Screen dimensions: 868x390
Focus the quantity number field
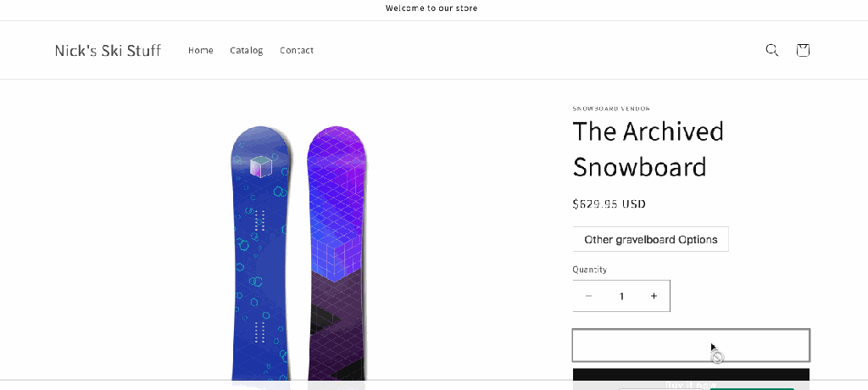(621, 296)
